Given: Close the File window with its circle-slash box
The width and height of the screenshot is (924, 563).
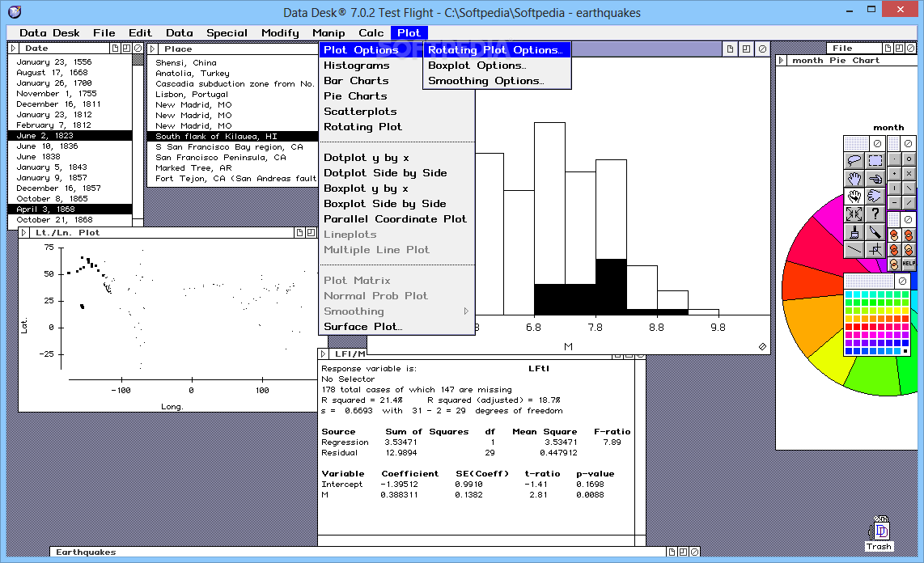Looking at the screenshot, I should (x=910, y=49).
